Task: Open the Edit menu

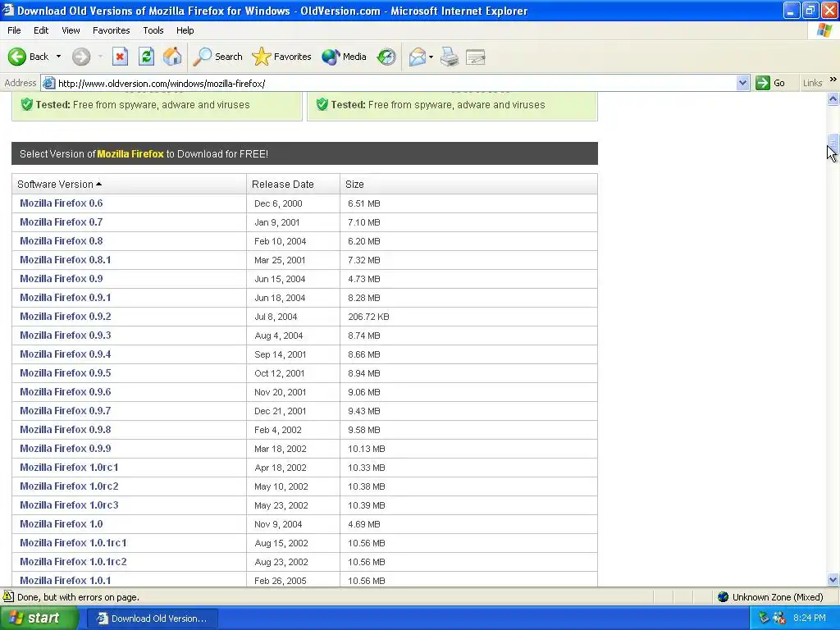Action: (41, 30)
